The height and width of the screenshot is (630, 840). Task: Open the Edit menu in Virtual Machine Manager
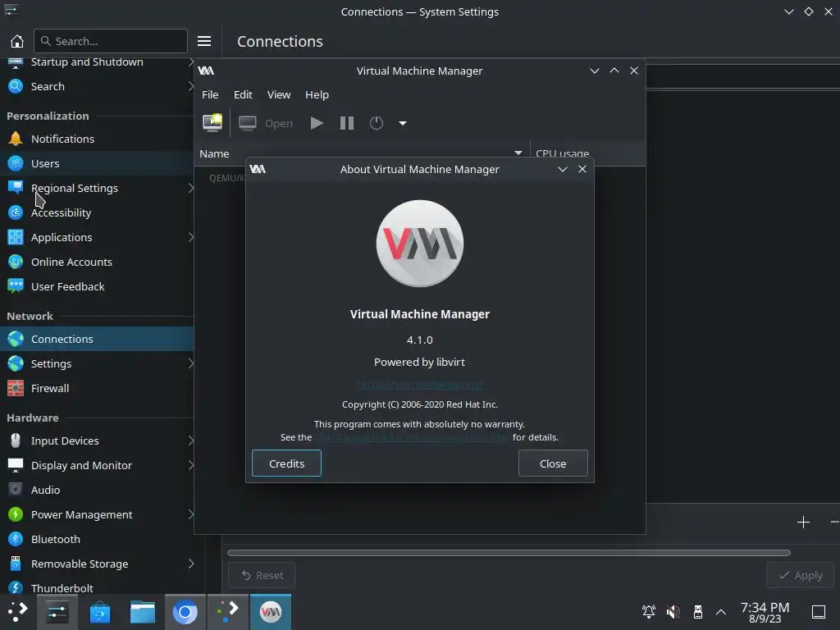pos(243,94)
